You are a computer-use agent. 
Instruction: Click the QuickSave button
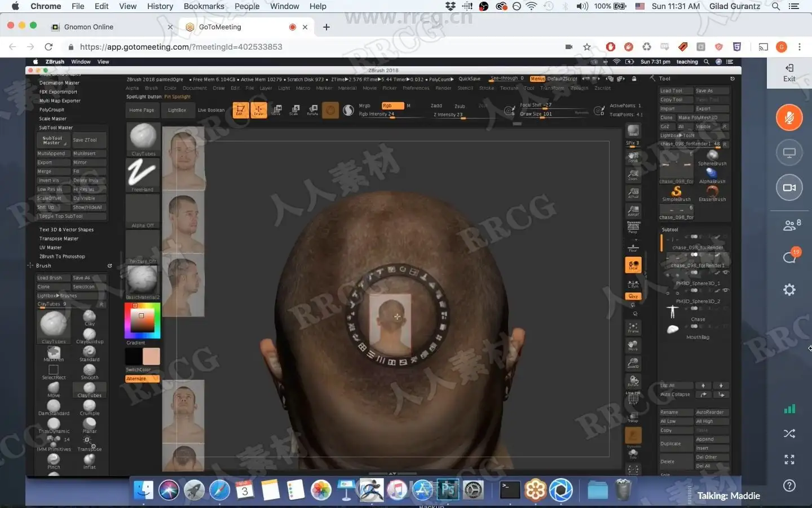470,79
